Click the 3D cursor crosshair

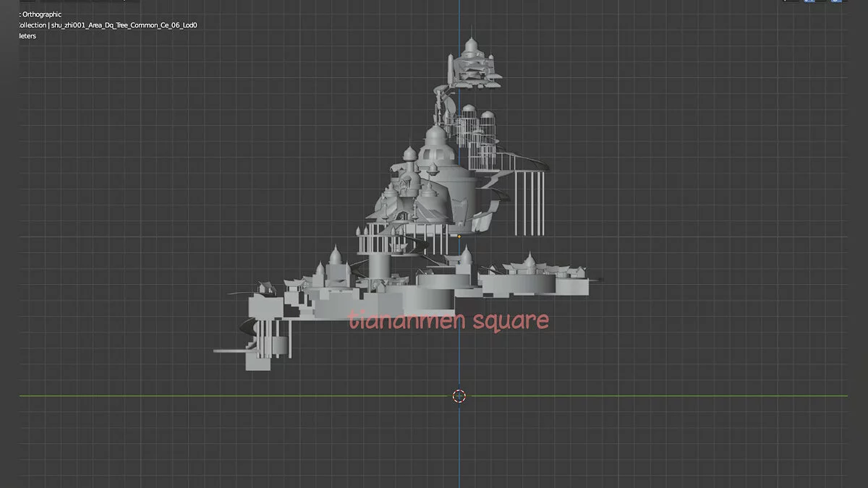[459, 395]
